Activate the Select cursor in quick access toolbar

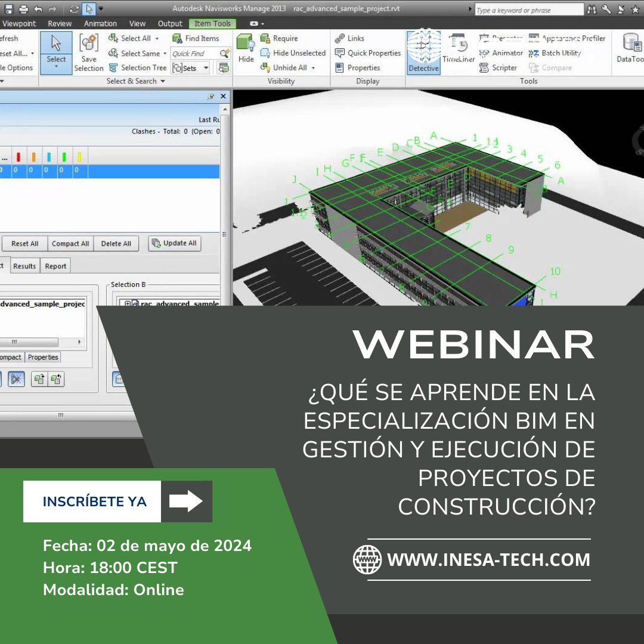tap(89, 8)
